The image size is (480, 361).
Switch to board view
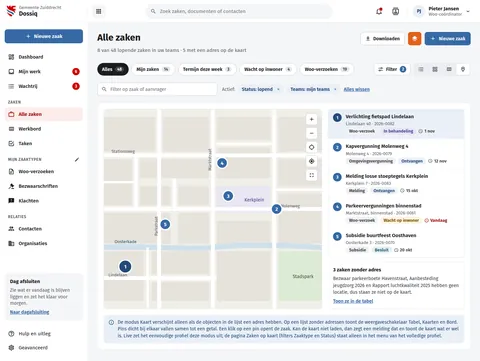click(449, 69)
